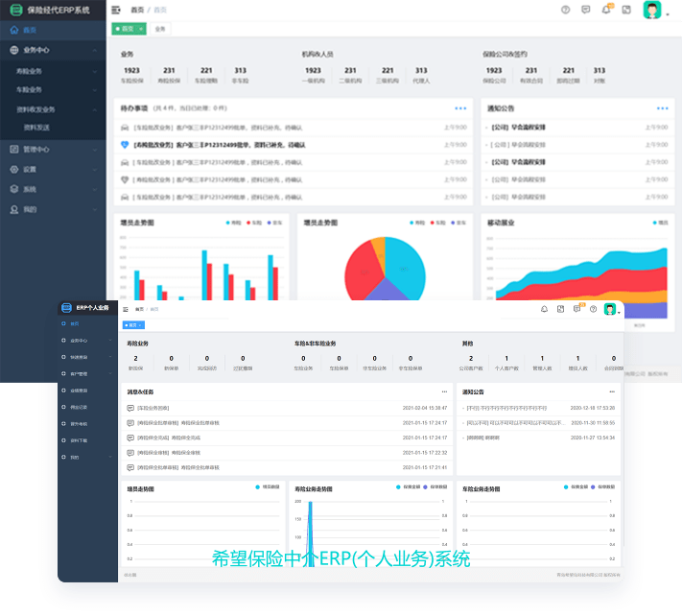682x616 pixels.
Task: Click the user avatar in the front window
Action: click(x=610, y=309)
